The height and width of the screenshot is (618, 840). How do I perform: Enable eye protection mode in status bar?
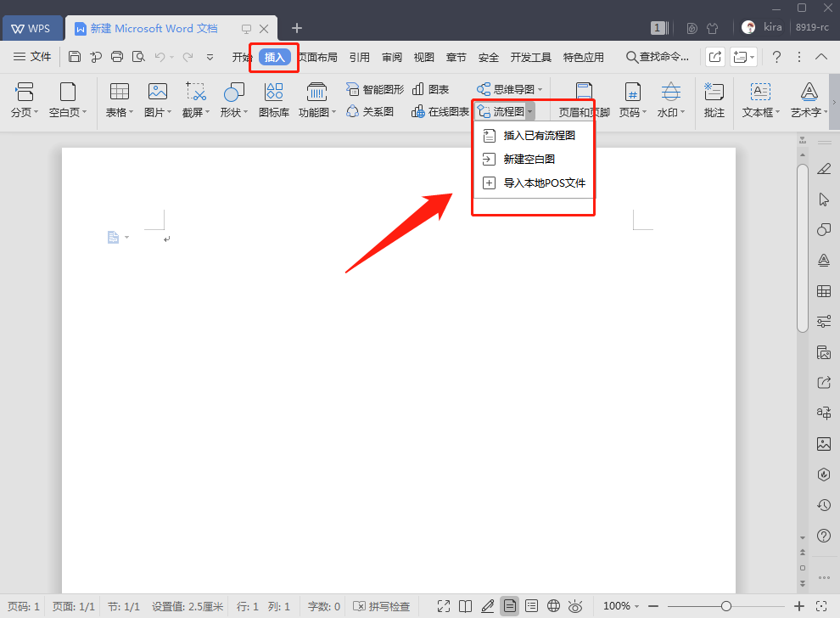575,606
